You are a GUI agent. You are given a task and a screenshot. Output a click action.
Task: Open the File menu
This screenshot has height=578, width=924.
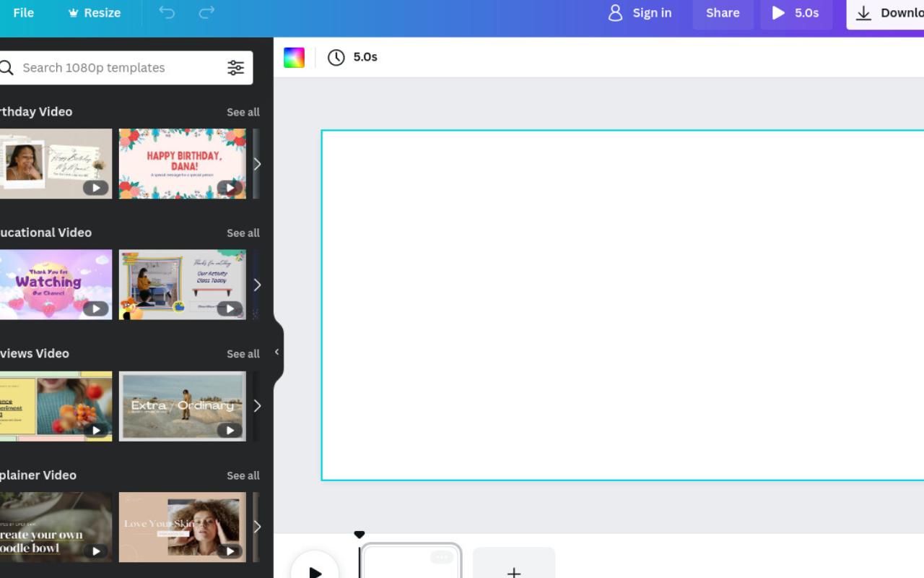[23, 13]
